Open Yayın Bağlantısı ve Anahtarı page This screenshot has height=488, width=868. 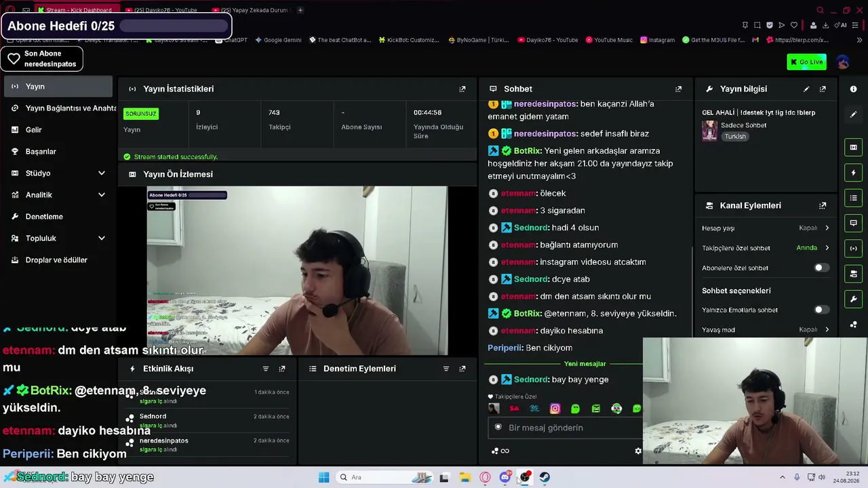[x=58, y=108]
